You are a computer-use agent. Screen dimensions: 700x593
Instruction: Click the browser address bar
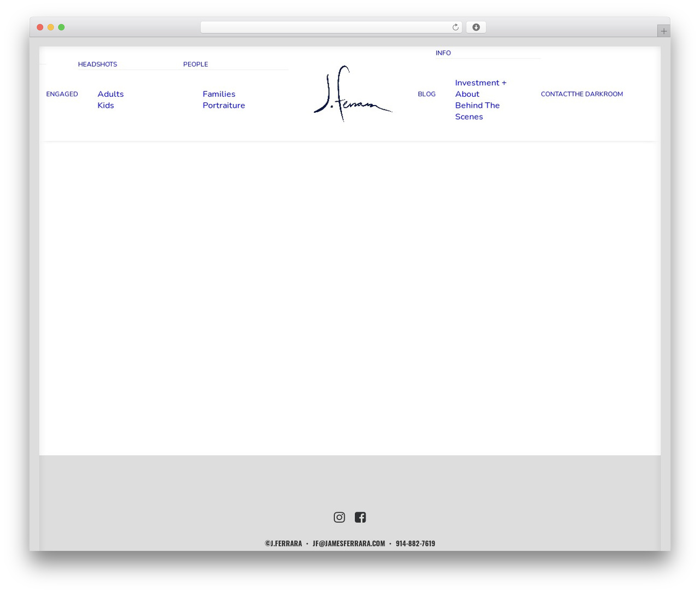pos(331,27)
